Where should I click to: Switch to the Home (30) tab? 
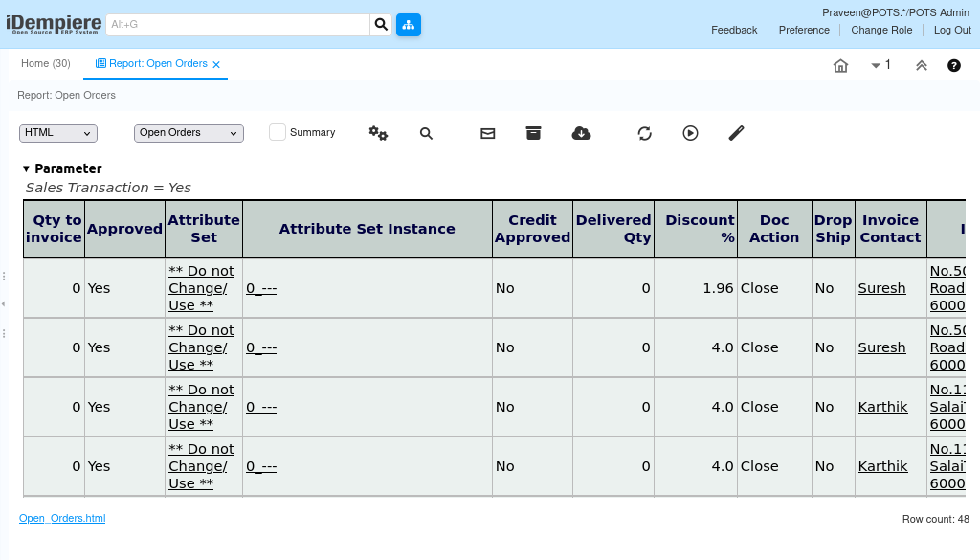pyautogui.click(x=46, y=64)
